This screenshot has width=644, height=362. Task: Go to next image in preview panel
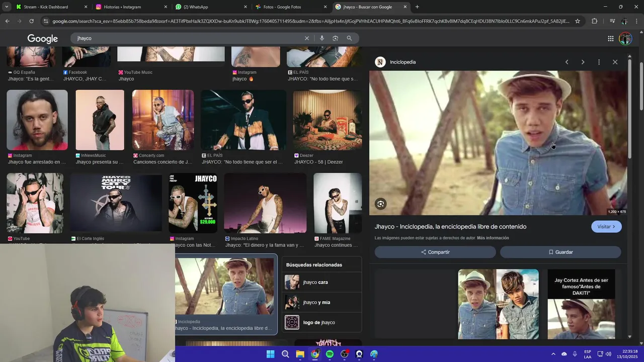point(583,62)
